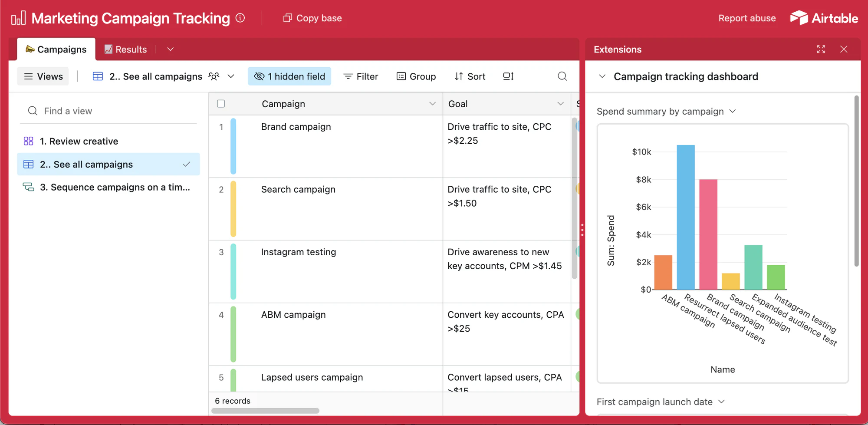Select the '1. Review creative' view
Screen dimensions: 868x425
click(108, 141)
